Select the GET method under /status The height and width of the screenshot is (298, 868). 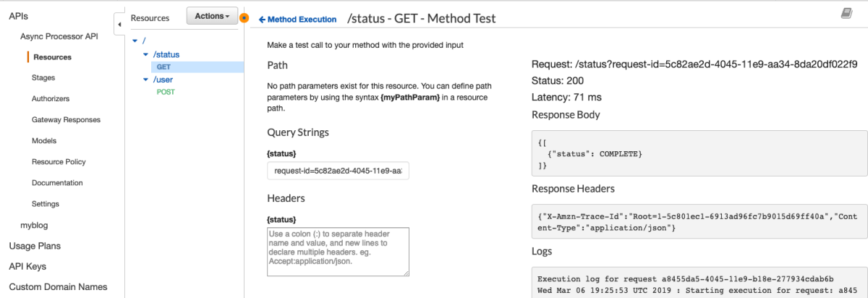click(163, 67)
